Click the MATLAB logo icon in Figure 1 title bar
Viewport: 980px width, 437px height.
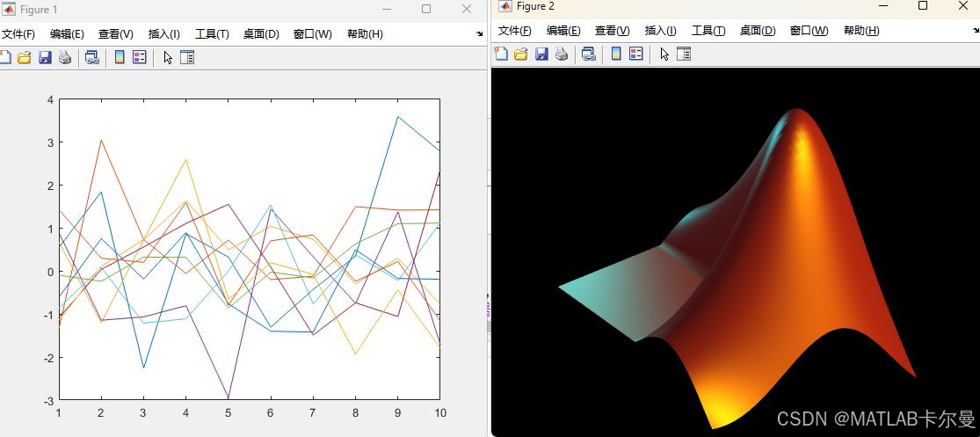[x=10, y=10]
